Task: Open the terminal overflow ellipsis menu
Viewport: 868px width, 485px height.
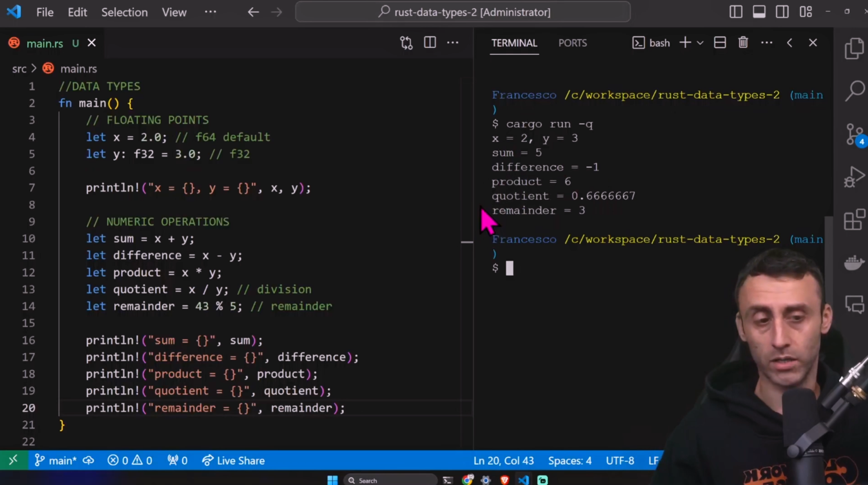Action: coord(766,43)
